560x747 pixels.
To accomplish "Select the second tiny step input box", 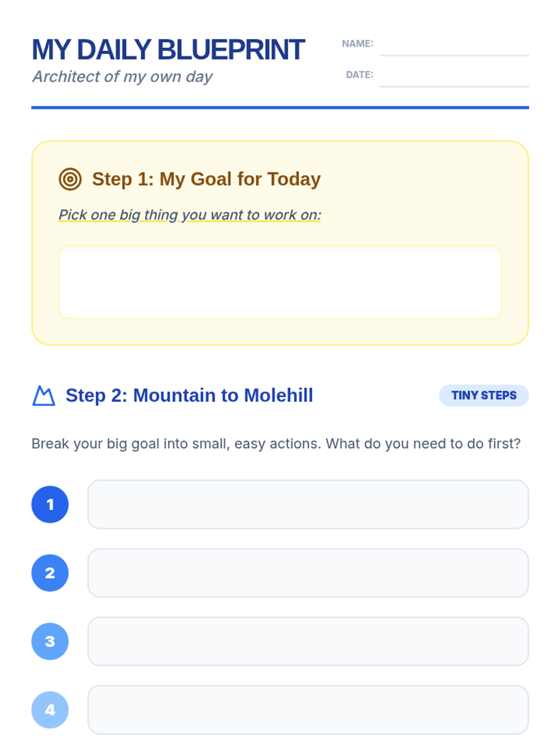I will [x=308, y=573].
